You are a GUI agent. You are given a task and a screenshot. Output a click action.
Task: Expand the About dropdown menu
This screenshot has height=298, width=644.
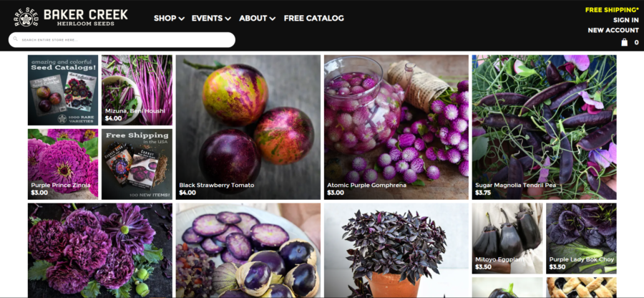pos(257,18)
